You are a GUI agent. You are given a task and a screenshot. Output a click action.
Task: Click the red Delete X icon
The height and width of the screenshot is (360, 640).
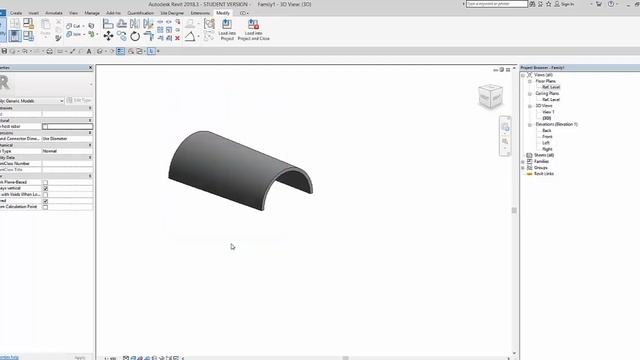click(x=178, y=38)
